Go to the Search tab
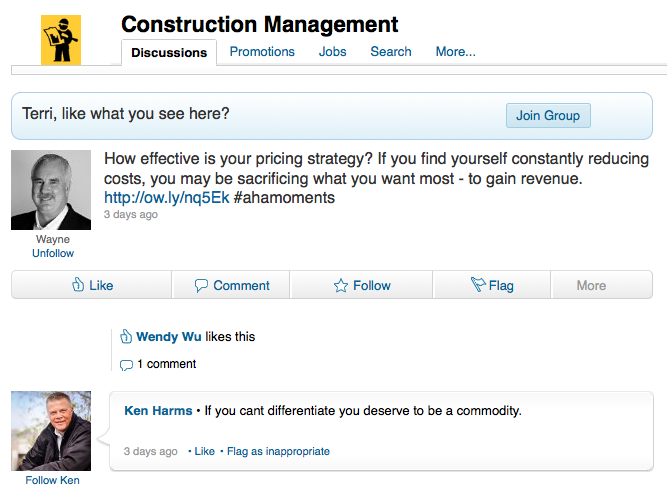The height and width of the screenshot is (490, 667). click(391, 51)
